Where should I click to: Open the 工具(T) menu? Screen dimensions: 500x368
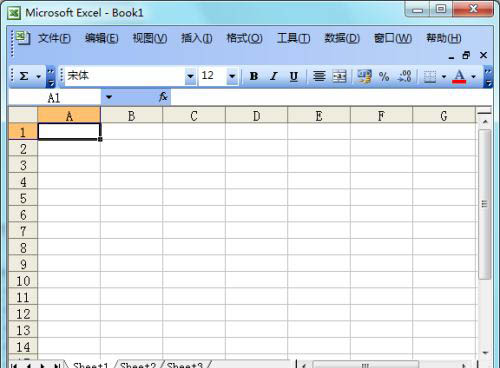(x=293, y=38)
